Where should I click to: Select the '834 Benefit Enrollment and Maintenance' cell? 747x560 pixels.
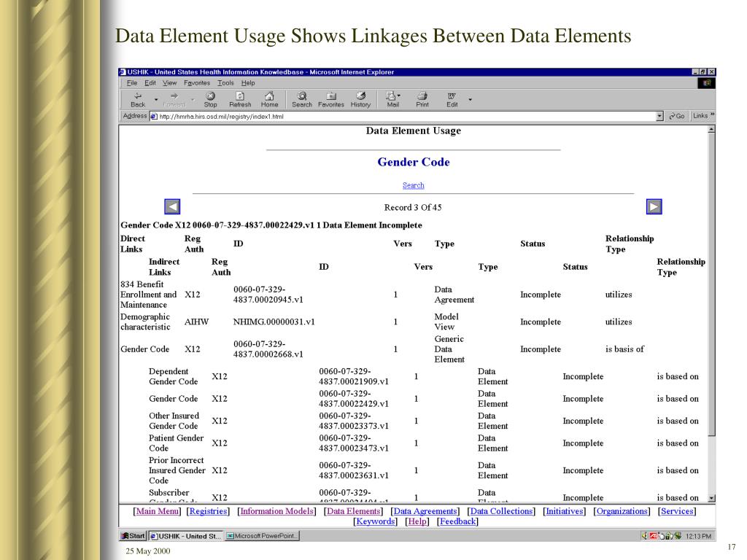point(148,295)
